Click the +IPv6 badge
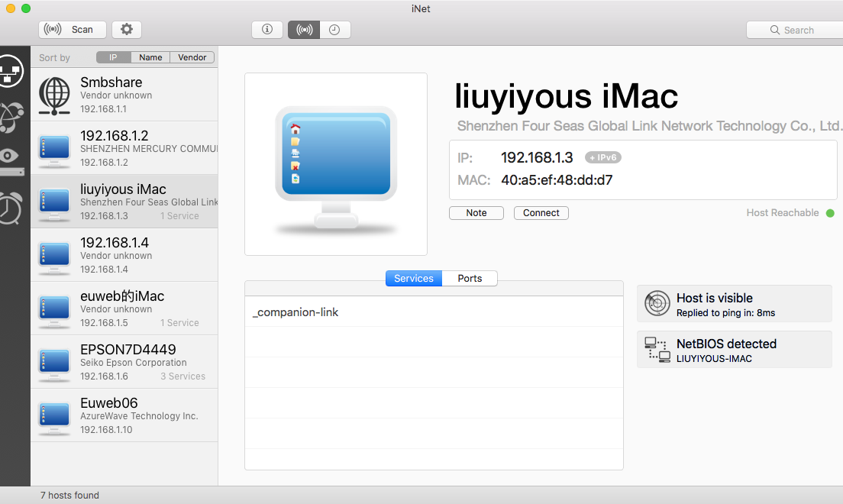The height and width of the screenshot is (504, 843). [603, 157]
